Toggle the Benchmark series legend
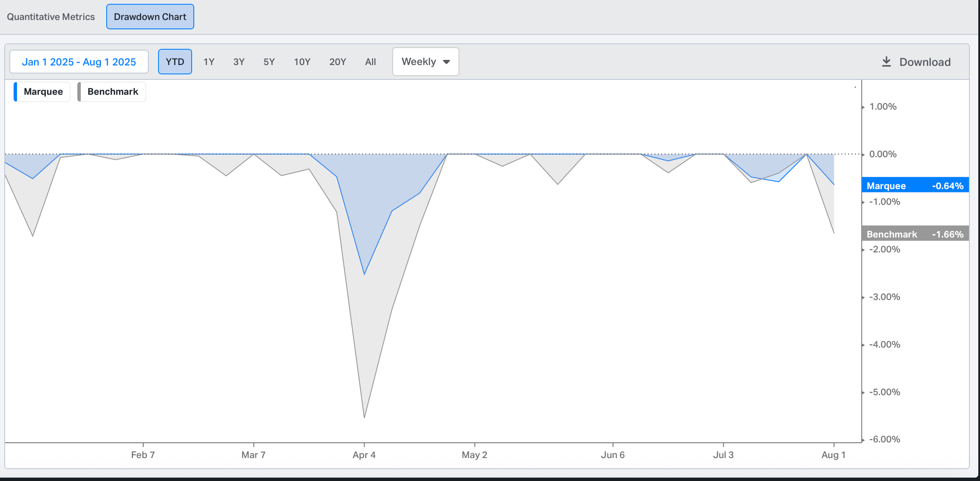The image size is (980, 481). [113, 92]
